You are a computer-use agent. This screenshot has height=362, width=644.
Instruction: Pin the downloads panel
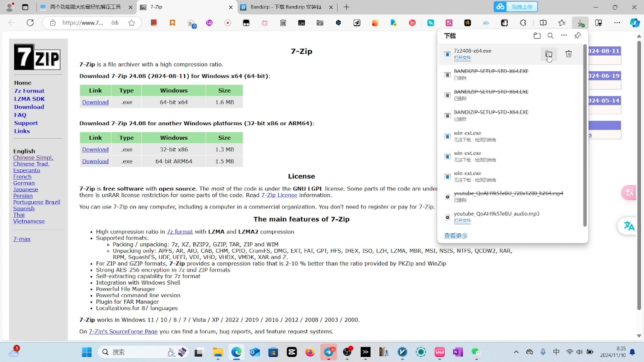(578, 36)
